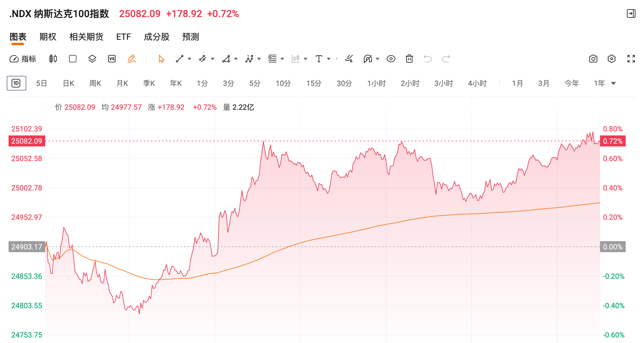Expand the line tool dropdown arrow

pos(189,59)
